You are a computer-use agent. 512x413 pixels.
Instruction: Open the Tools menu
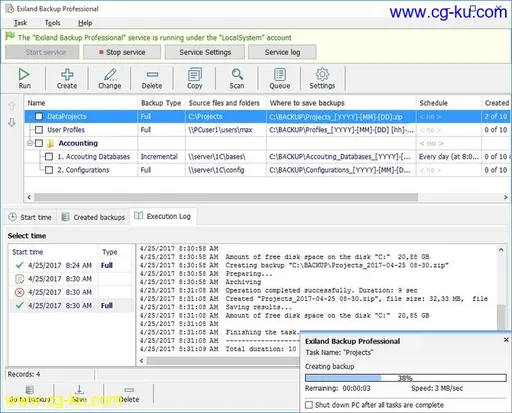pyautogui.click(x=53, y=23)
